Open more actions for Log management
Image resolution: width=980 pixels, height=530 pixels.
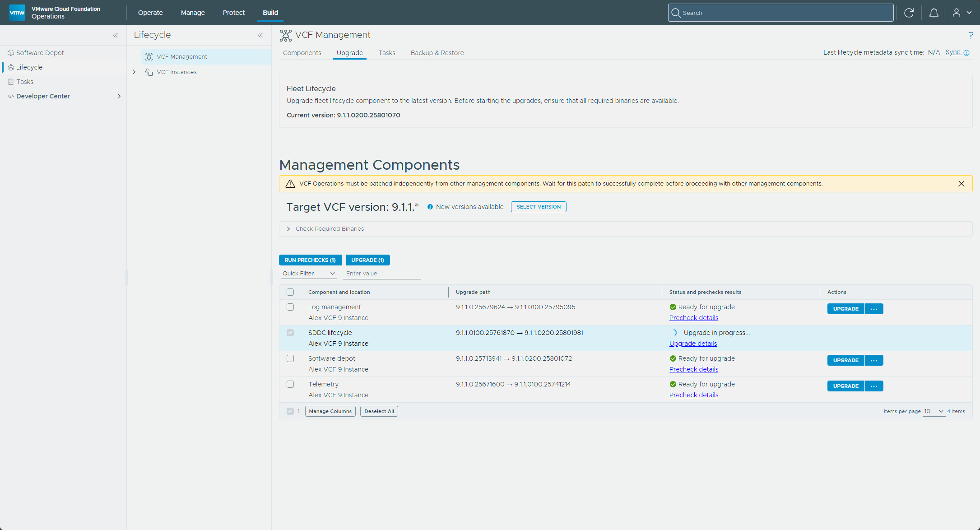tap(874, 309)
